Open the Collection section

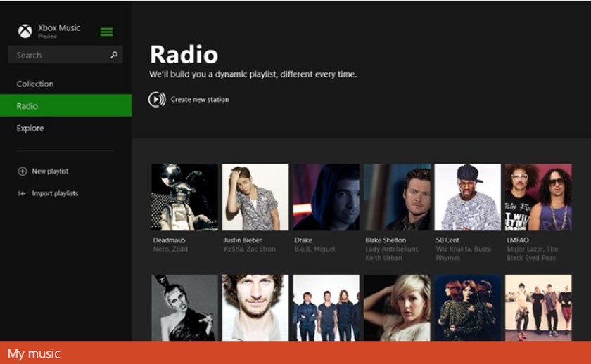click(x=35, y=84)
